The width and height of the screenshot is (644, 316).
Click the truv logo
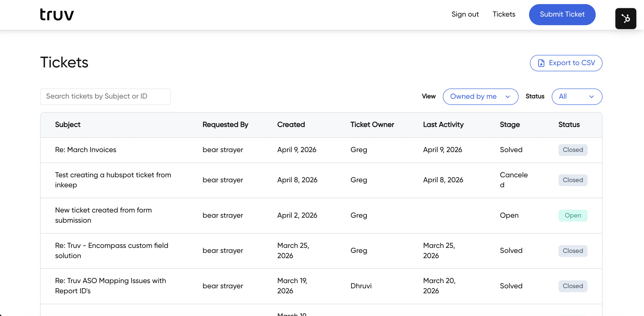point(56,14)
